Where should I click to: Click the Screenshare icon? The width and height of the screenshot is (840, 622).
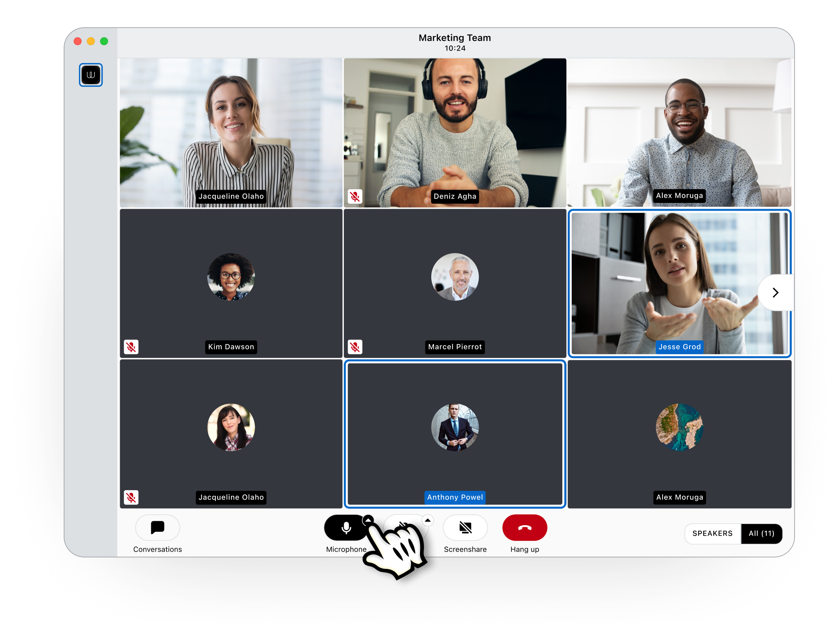(x=465, y=528)
